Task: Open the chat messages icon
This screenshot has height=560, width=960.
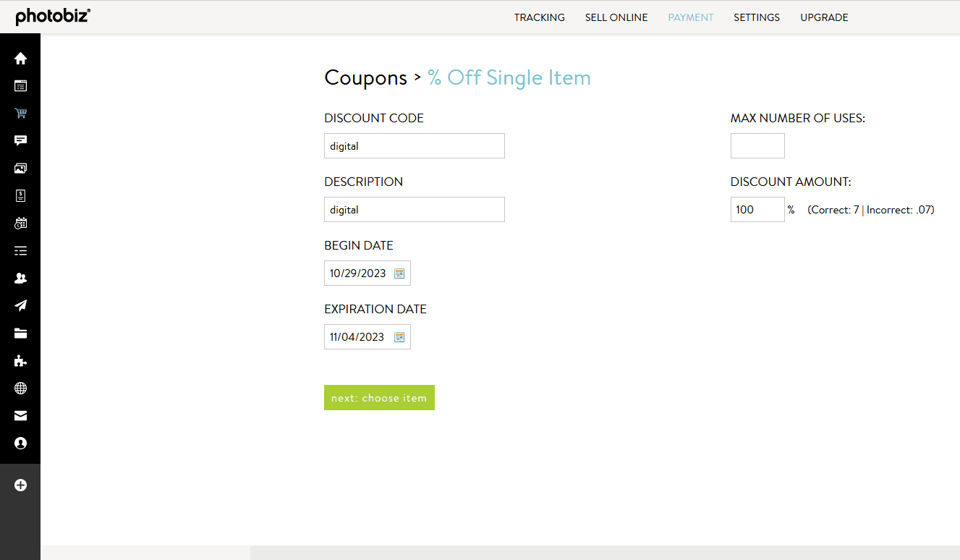Action: [x=20, y=140]
